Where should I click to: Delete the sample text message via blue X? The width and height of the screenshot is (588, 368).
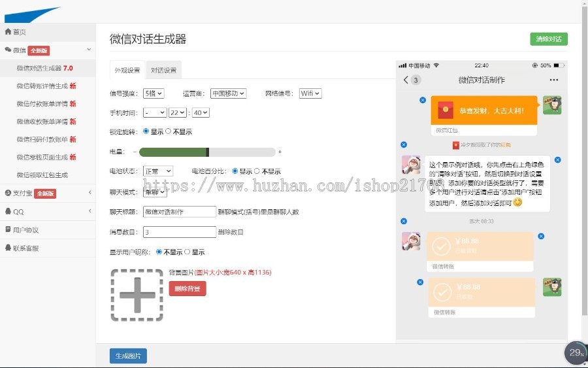(558, 159)
